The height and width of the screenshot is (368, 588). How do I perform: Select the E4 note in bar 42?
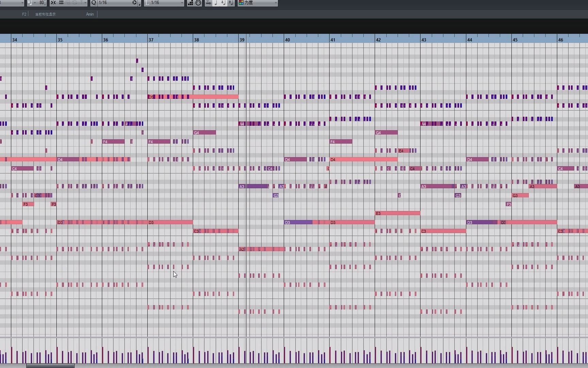pos(404,151)
